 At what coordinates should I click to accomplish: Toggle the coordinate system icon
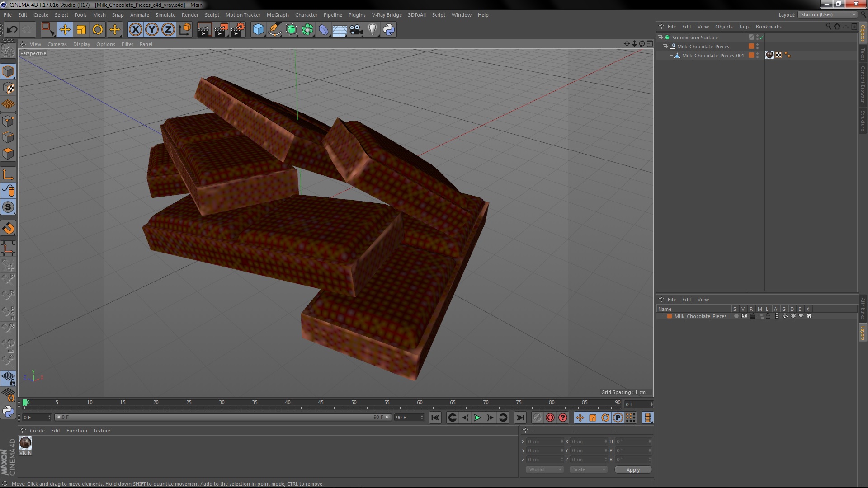point(184,30)
